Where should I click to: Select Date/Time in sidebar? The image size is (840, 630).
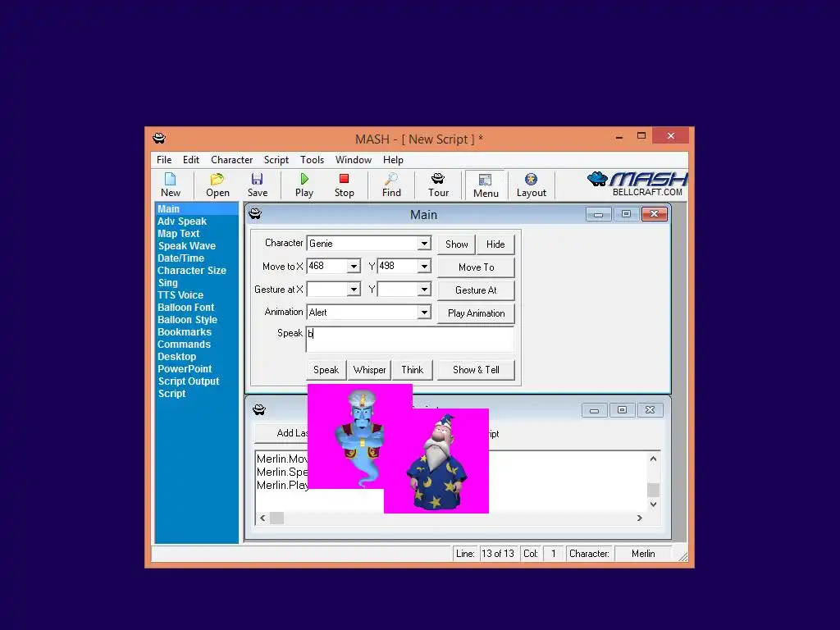coord(180,258)
